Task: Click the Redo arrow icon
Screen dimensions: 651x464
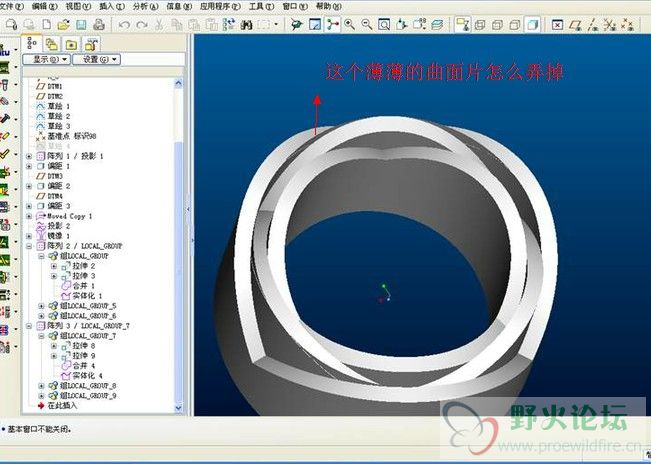Action: pyautogui.click(x=142, y=25)
